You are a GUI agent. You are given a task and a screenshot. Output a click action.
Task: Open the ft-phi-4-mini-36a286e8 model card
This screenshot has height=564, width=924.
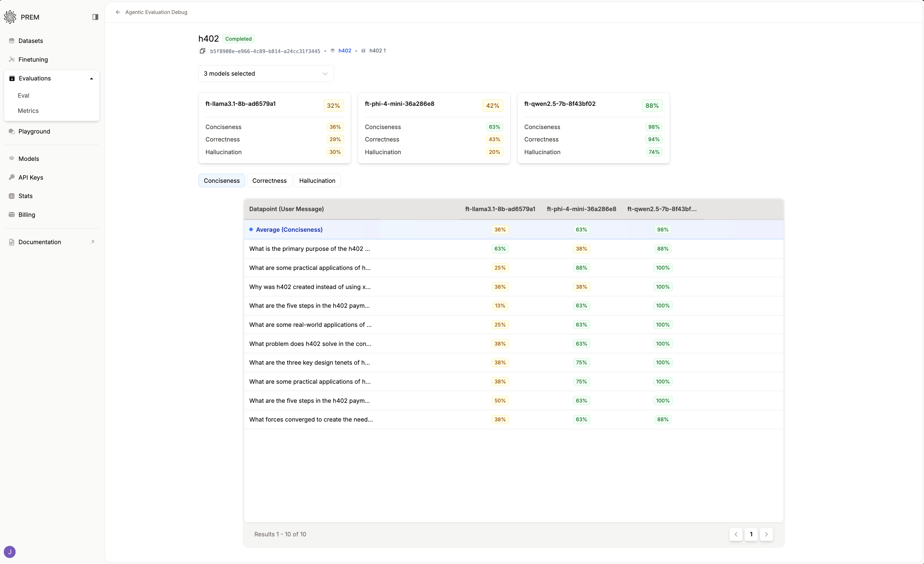pyautogui.click(x=434, y=128)
